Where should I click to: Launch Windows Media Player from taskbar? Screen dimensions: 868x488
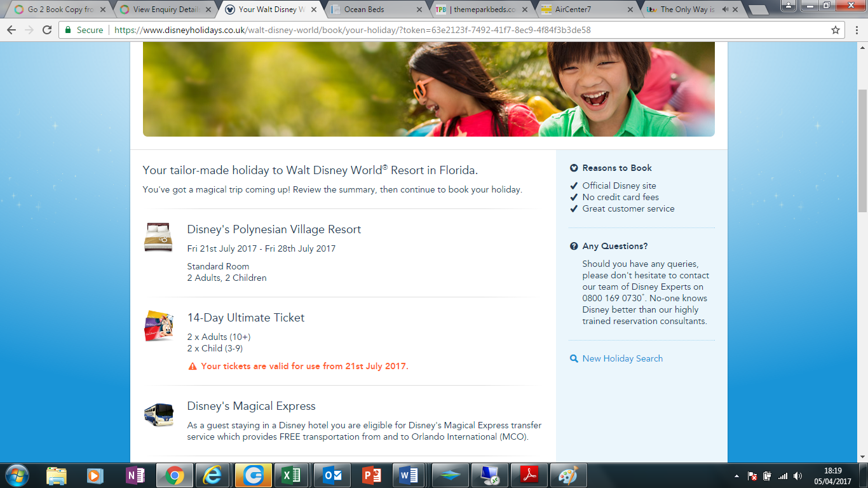(x=95, y=475)
